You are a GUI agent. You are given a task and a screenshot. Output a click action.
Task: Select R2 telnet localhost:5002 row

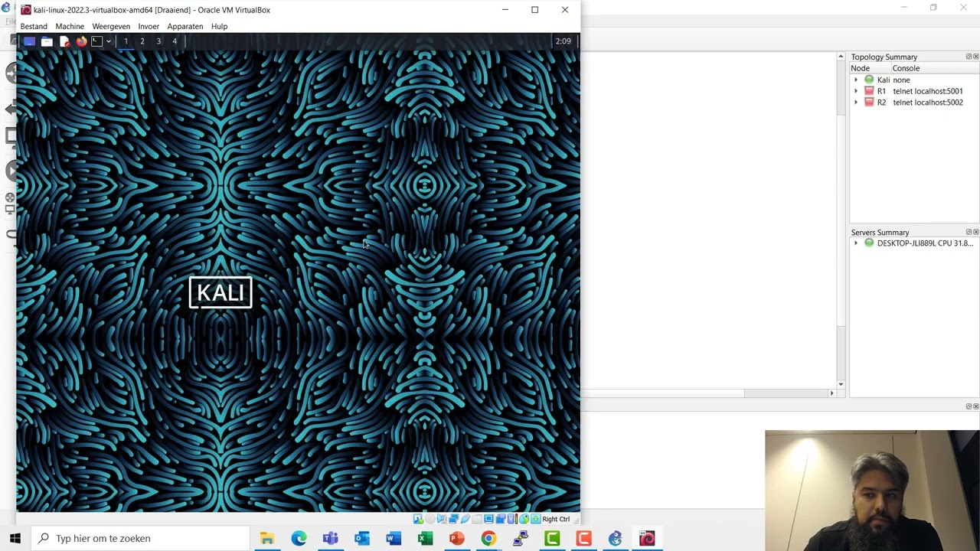(914, 103)
